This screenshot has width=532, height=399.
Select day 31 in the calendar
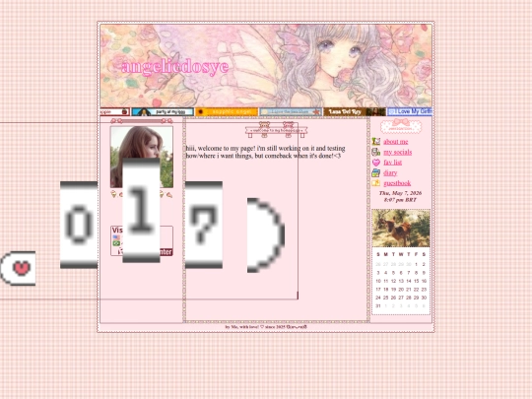click(378, 306)
